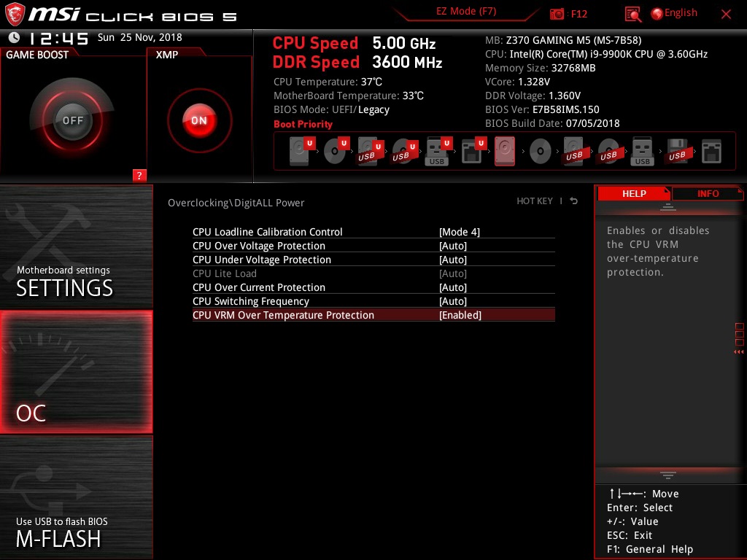Image resolution: width=747 pixels, height=560 pixels.
Task: Click the VCore 1.328V reading
Action: [517, 82]
